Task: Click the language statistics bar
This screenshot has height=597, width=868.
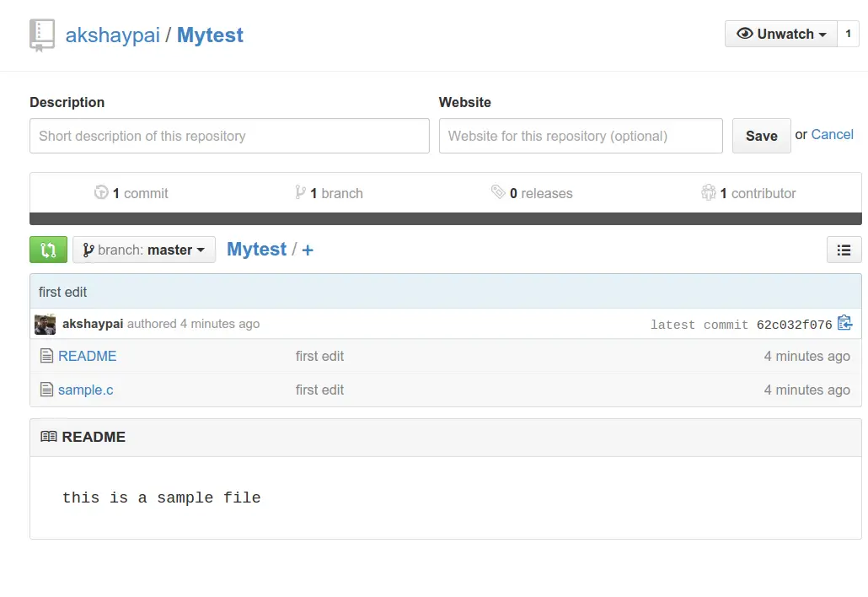Action: [x=446, y=218]
